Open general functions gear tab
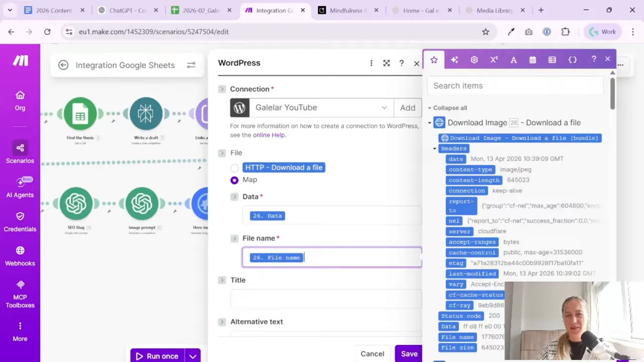 [474, 60]
